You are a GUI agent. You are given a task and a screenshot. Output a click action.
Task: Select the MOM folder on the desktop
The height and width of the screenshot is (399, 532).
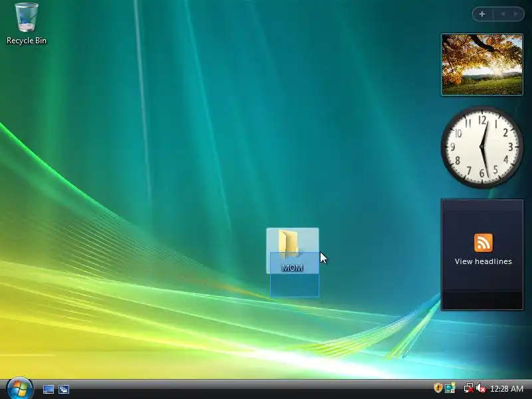point(293,251)
